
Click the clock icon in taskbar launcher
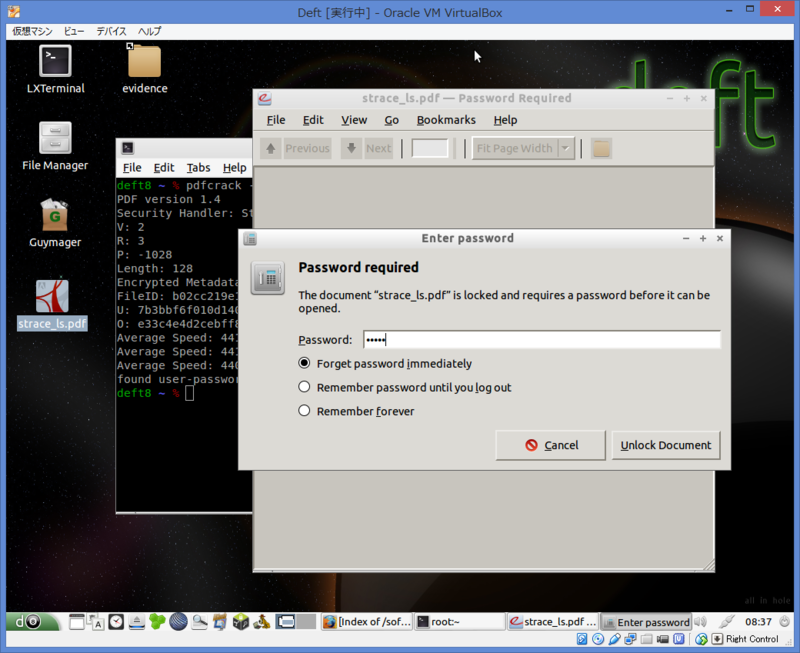[116, 622]
